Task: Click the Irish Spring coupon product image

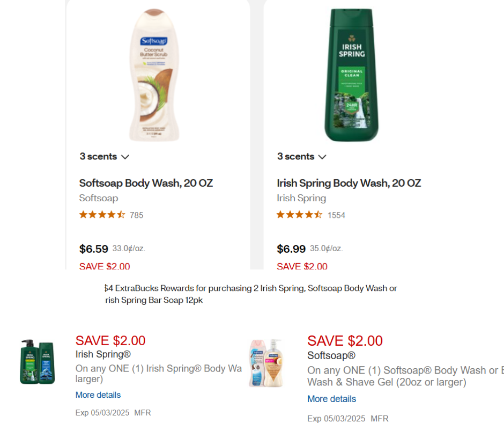Action: (38, 362)
